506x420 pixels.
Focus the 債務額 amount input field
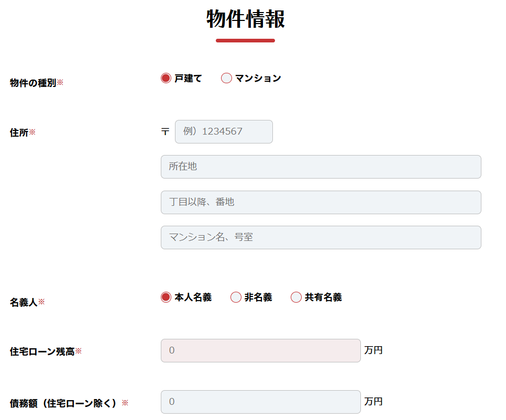pyautogui.click(x=261, y=402)
